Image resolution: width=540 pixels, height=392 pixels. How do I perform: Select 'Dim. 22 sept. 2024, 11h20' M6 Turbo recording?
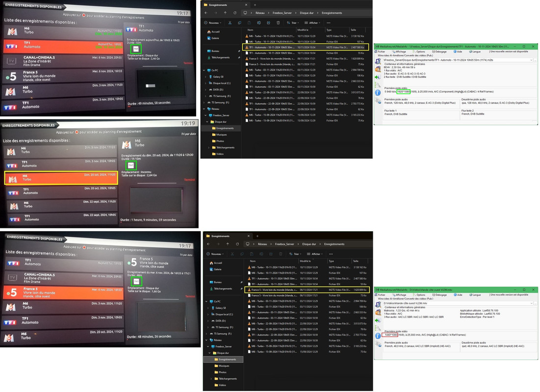pyautogui.click(x=61, y=205)
